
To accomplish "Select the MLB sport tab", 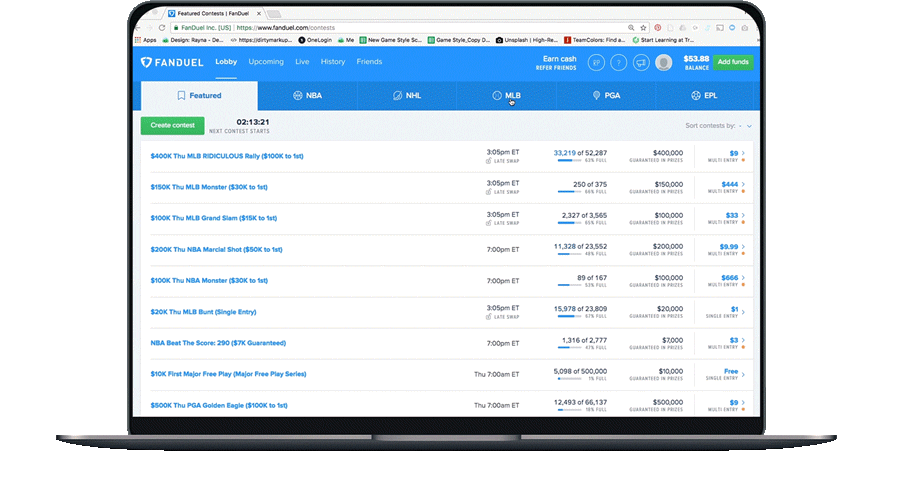I will [x=506, y=96].
